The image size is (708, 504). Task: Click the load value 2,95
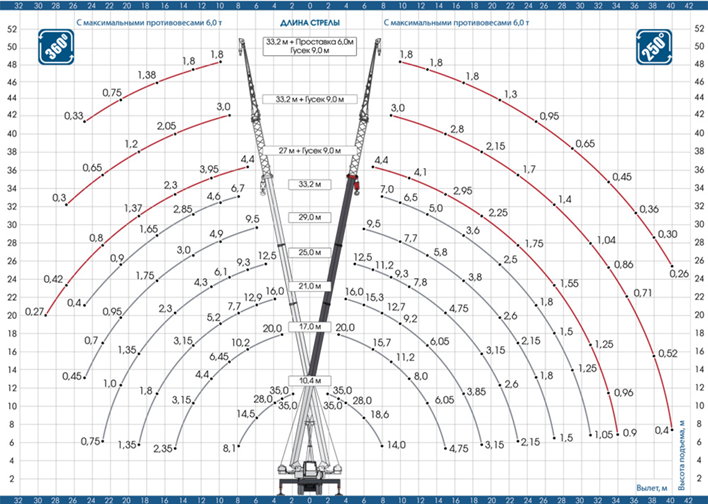462,191
